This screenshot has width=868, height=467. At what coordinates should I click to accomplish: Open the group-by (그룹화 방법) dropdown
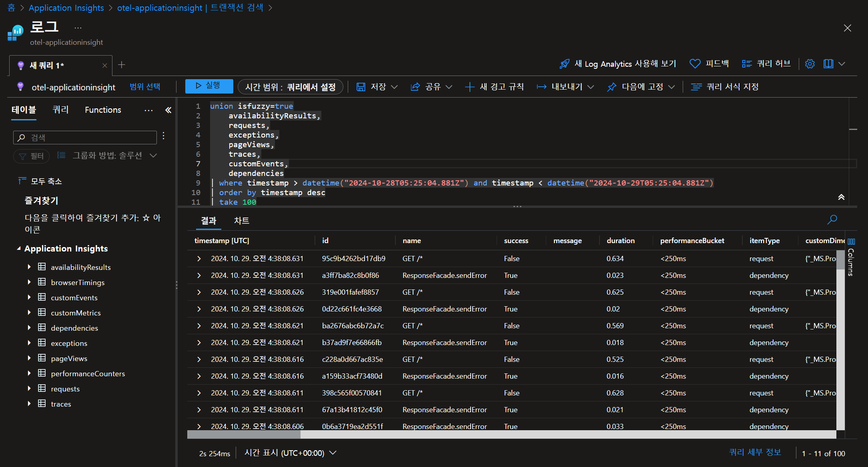(153, 156)
